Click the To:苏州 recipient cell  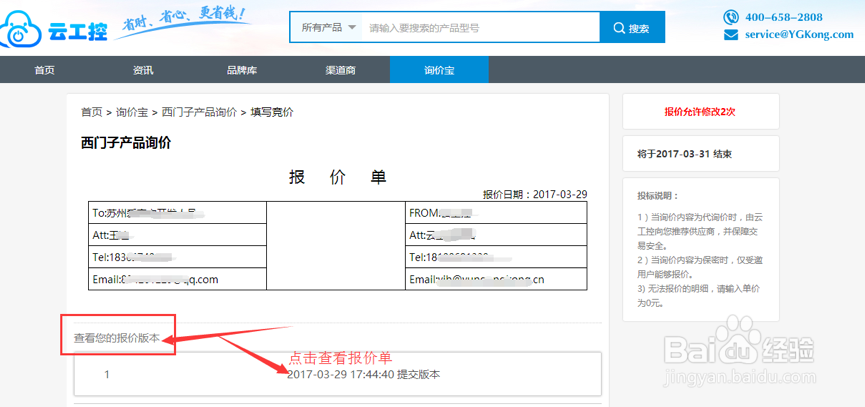pyautogui.click(x=177, y=213)
